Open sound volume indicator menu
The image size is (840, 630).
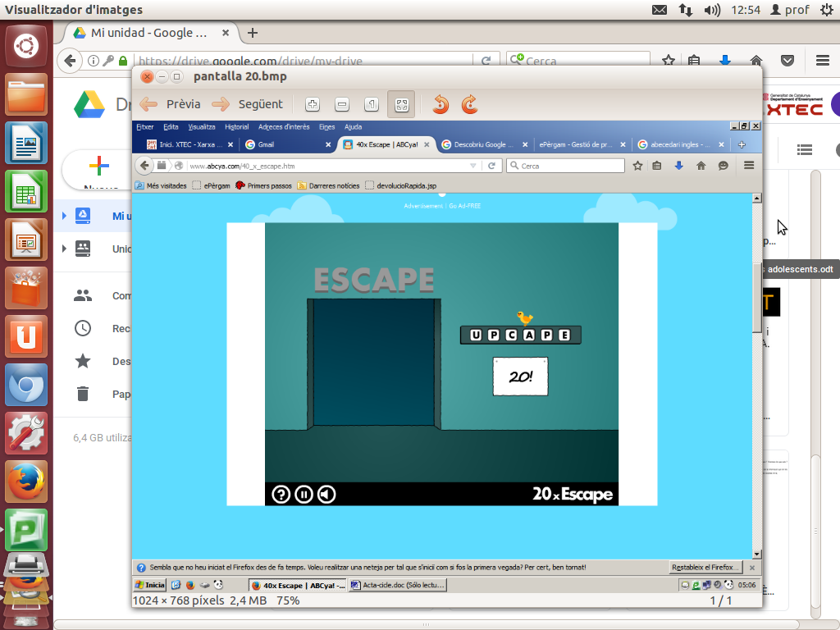tap(712, 10)
